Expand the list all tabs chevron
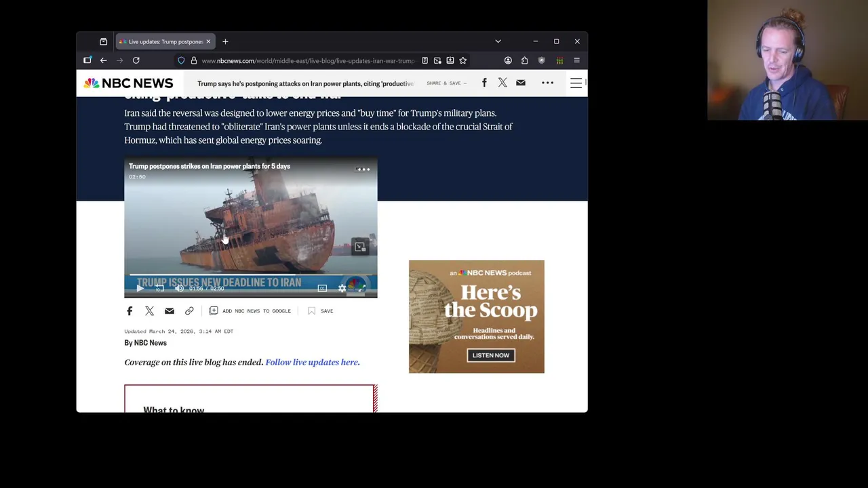 [498, 41]
